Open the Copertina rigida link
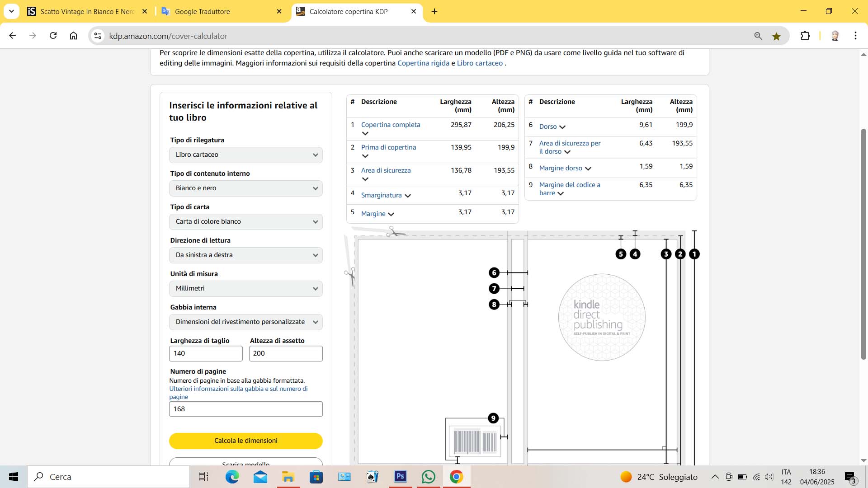The width and height of the screenshot is (868, 488). pos(423,63)
